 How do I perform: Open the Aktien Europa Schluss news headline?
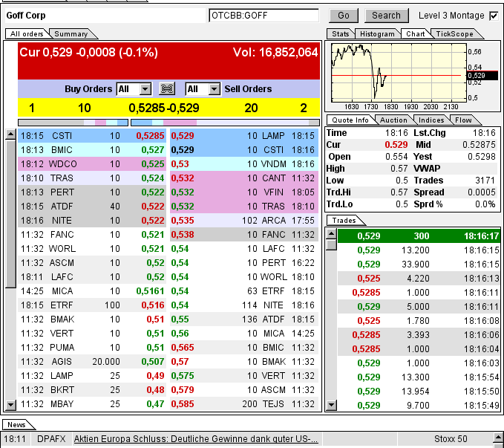195,439
